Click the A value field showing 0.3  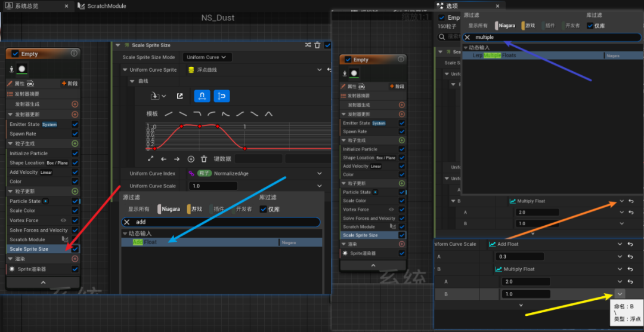click(519, 257)
